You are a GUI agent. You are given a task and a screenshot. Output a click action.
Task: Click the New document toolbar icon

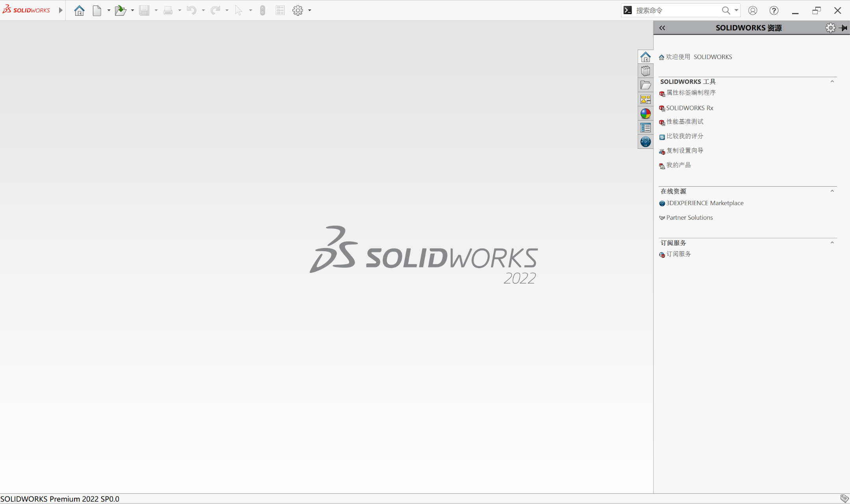click(x=96, y=10)
